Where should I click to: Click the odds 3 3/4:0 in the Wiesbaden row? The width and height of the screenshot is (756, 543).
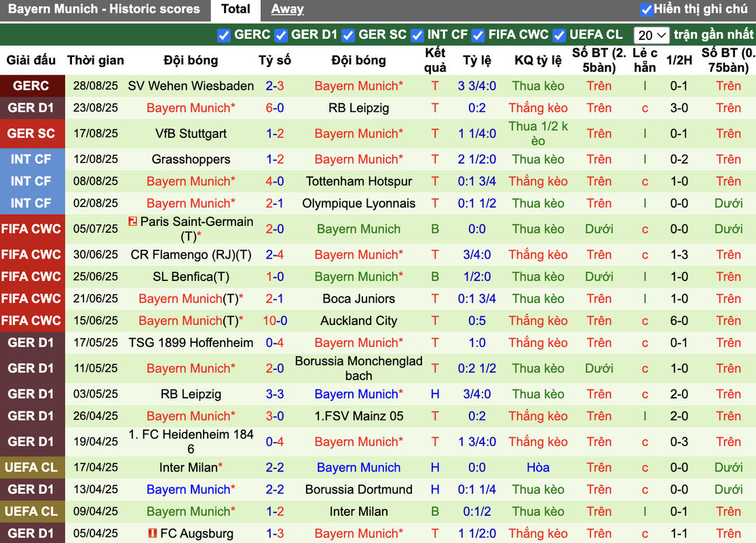477,86
